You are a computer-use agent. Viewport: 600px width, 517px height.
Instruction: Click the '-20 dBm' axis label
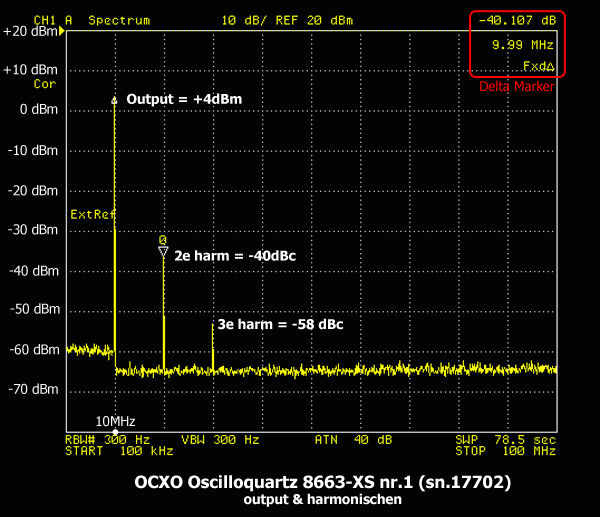(33, 191)
